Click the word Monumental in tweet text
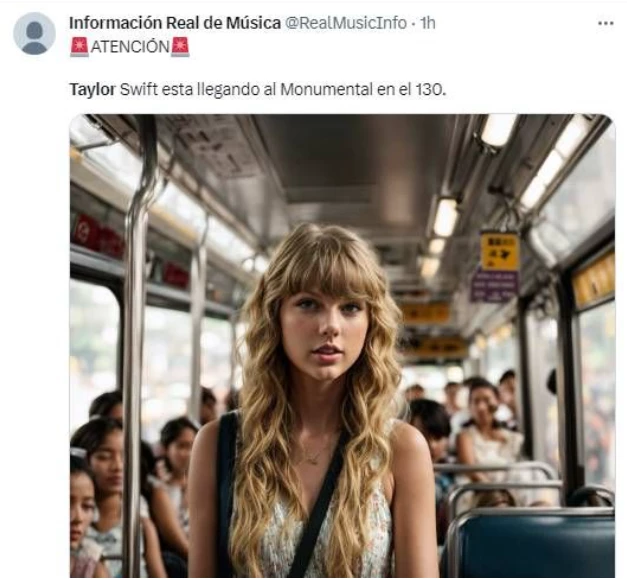Image resolution: width=627 pixels, height=579 pixels. (x=326, y=89)
